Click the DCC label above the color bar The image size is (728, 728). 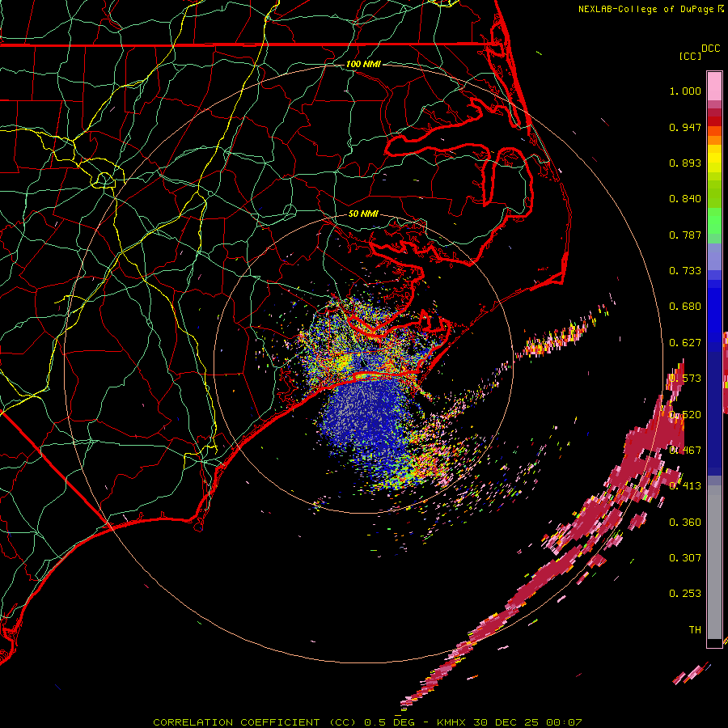pos(710,49)
